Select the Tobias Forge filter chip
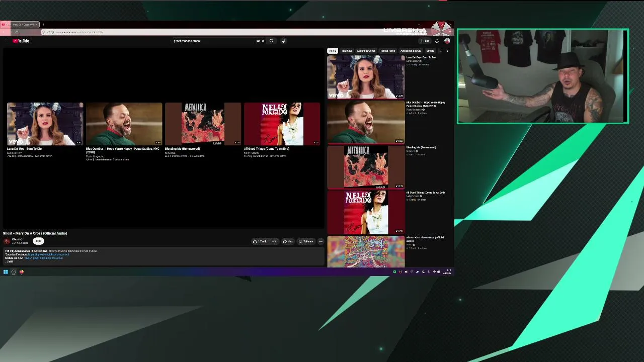The width and height of the screenshot is (644, 362). (x=387, y=51)
